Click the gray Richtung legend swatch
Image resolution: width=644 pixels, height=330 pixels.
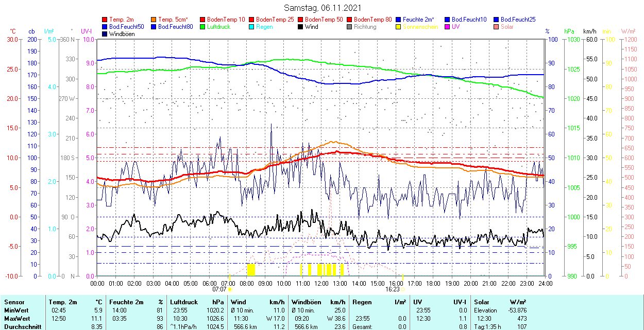350,27
